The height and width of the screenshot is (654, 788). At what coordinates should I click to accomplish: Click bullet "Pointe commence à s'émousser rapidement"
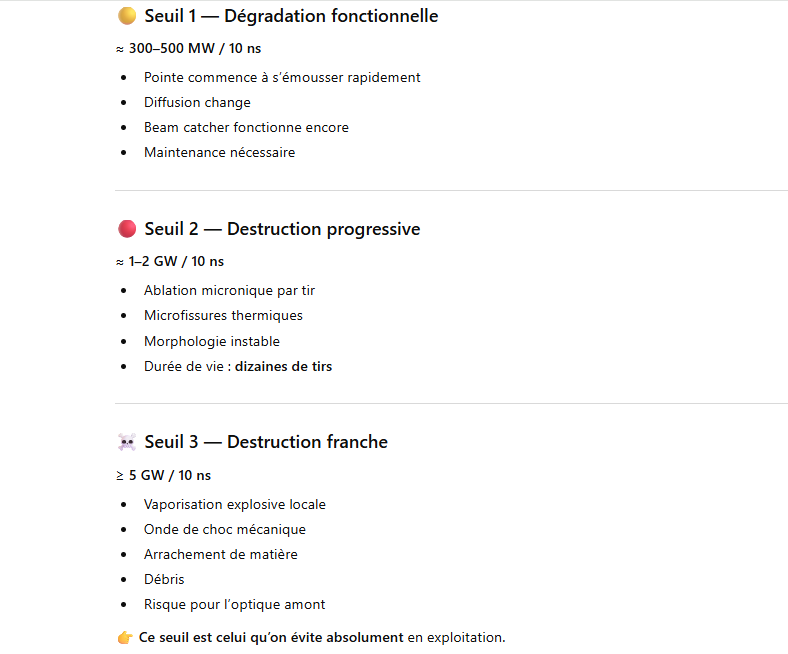(x=282, y=77)
